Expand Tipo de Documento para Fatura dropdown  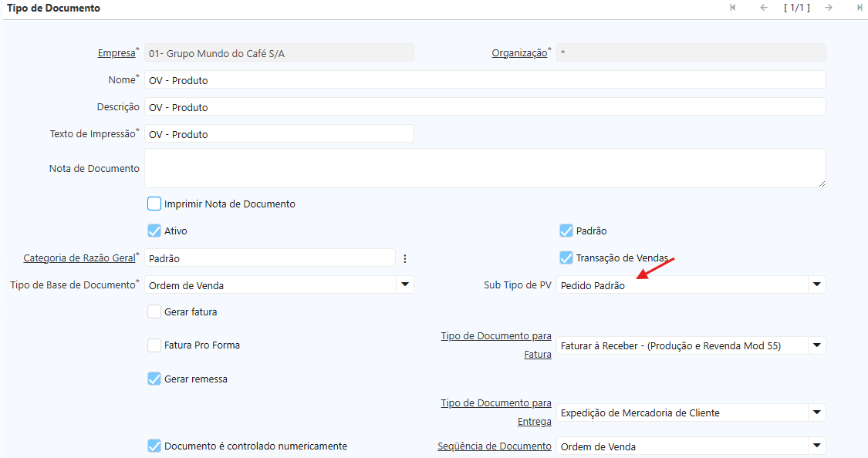pyautogui.click(x=816, y=345)
